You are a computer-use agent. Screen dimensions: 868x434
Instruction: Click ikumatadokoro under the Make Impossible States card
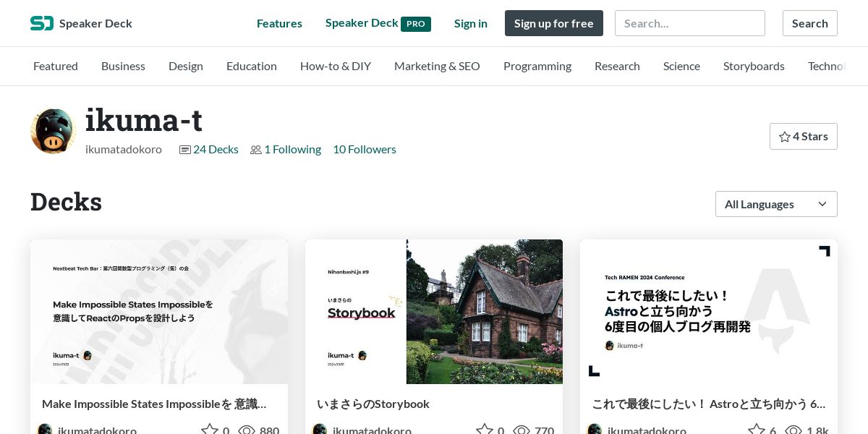point(97,430)
